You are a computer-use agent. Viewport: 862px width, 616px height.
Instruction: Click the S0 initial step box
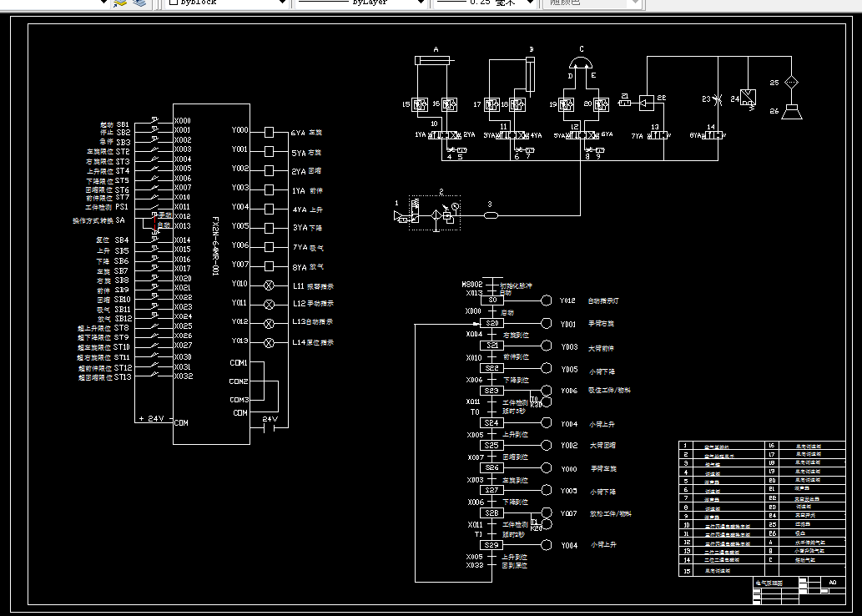click(x=492, y=300)
